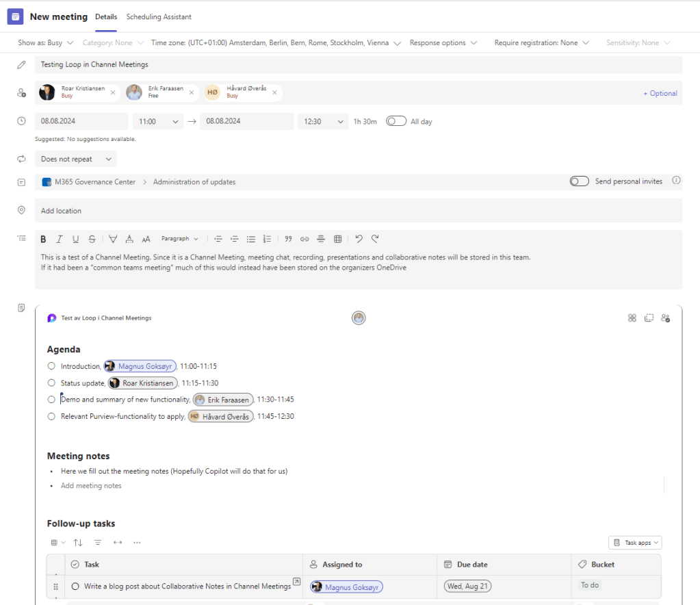
Task: Insert a bulleted list
Action: (251, 239)
